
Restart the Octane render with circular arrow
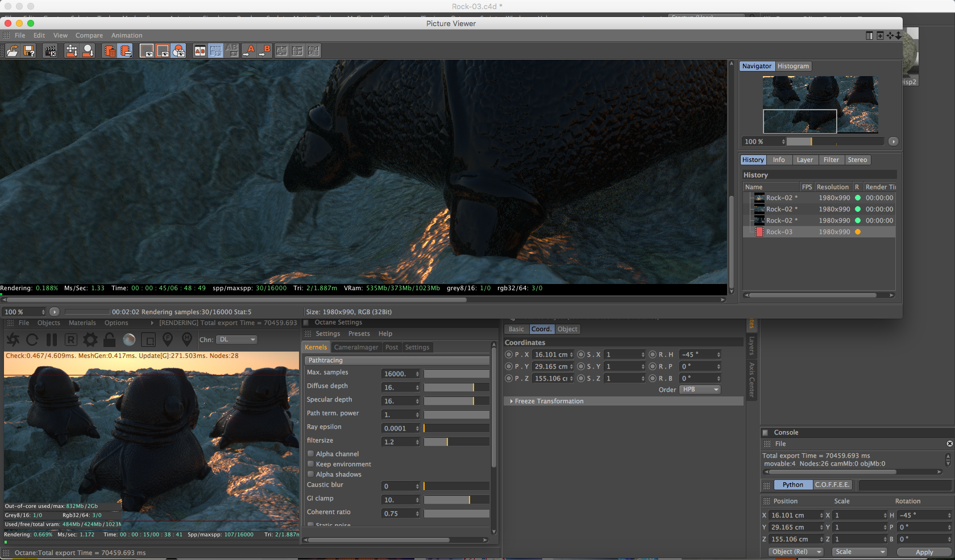(32, 340)
